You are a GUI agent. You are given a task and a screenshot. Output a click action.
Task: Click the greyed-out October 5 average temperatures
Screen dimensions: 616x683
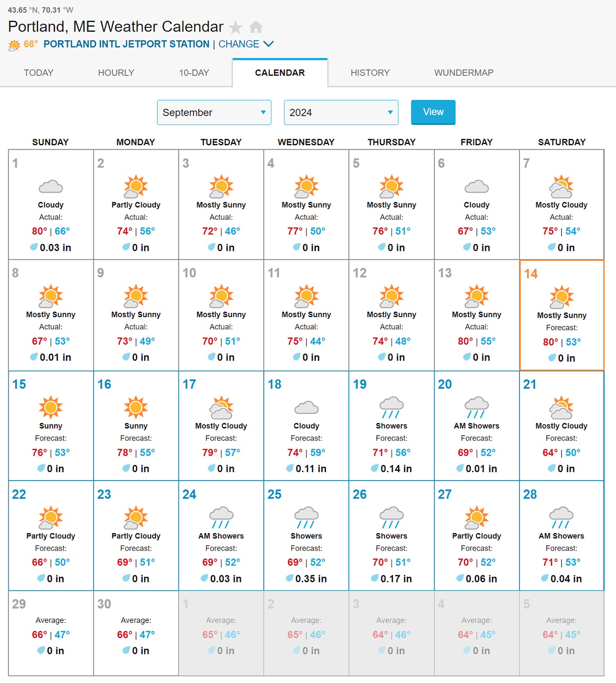(561, 635)
